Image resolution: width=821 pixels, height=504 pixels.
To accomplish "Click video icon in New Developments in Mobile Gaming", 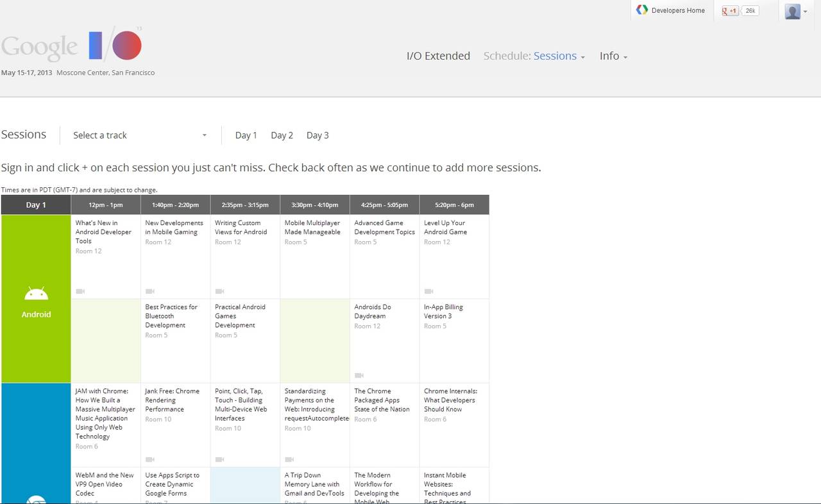I will [150, 291].
